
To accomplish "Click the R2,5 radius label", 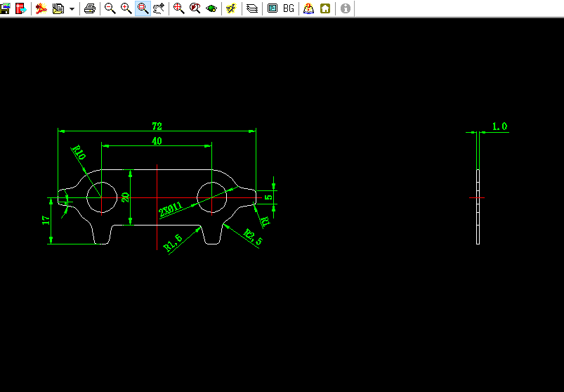I will pyautogui.click(x=254, y=237).
